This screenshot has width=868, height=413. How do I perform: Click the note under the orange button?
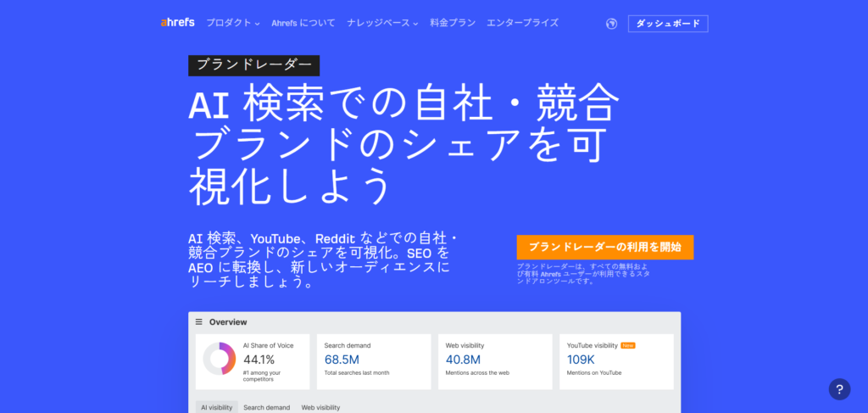[x=583, y=273]
